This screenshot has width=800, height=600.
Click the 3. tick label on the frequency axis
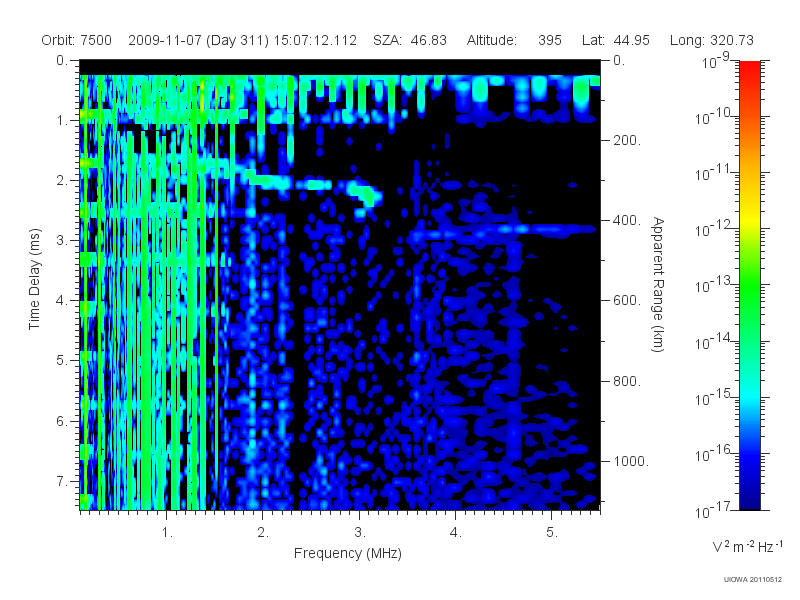(x=360, y=533)
